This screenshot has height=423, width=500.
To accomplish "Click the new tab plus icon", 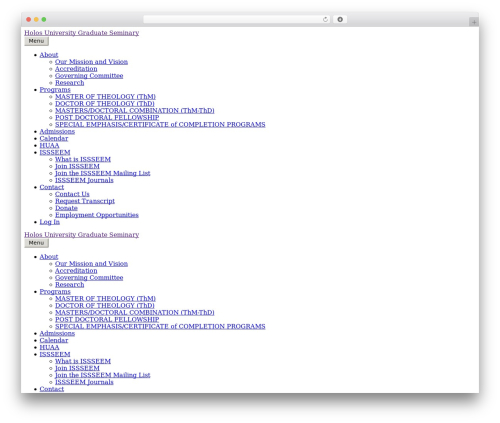I will (x=474, y=22).
